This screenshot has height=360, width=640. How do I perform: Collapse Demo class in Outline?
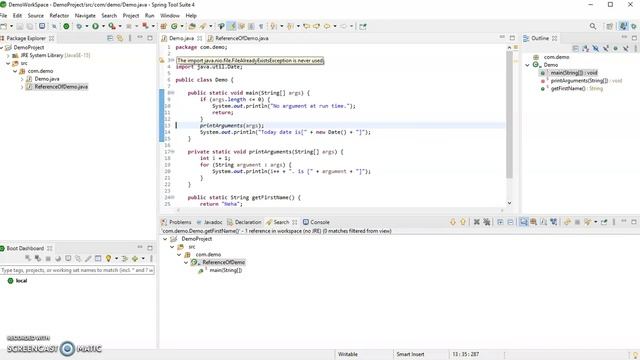527,65
